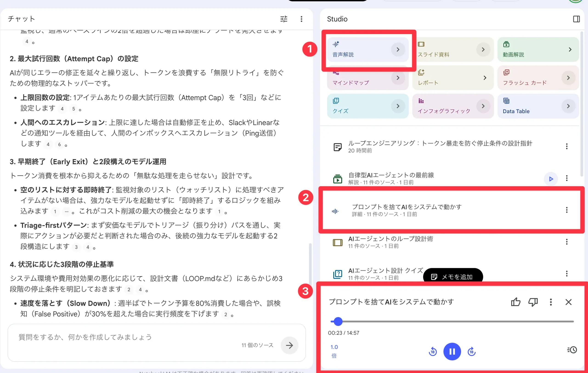Screen dimensions: 588x373
Task: Click note icon of ループエンジニアリング item
Action: [x=337, y=147]
